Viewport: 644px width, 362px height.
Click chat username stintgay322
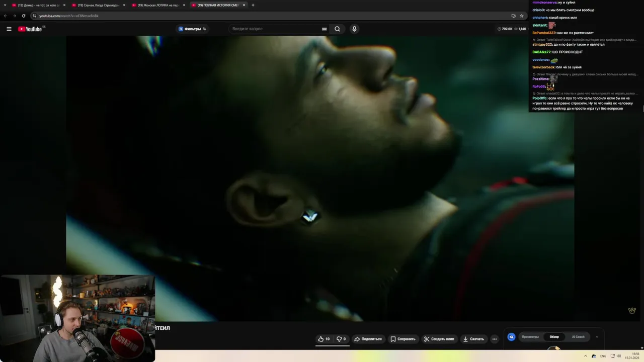point(542,44)
